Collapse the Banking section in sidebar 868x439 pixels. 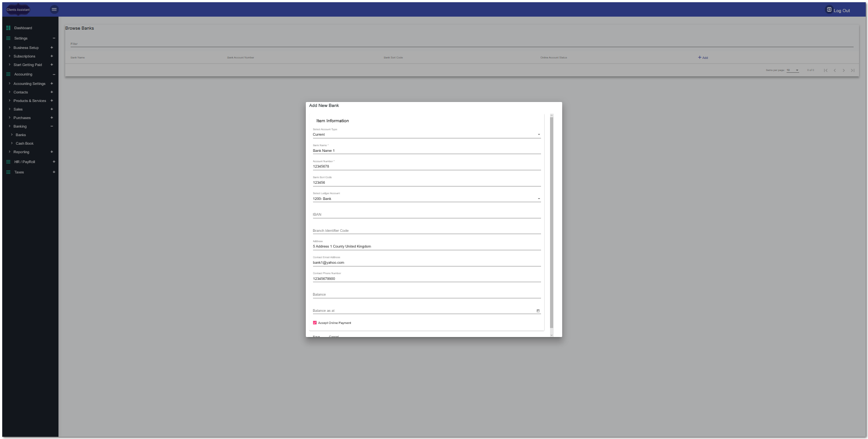[52, 126]
